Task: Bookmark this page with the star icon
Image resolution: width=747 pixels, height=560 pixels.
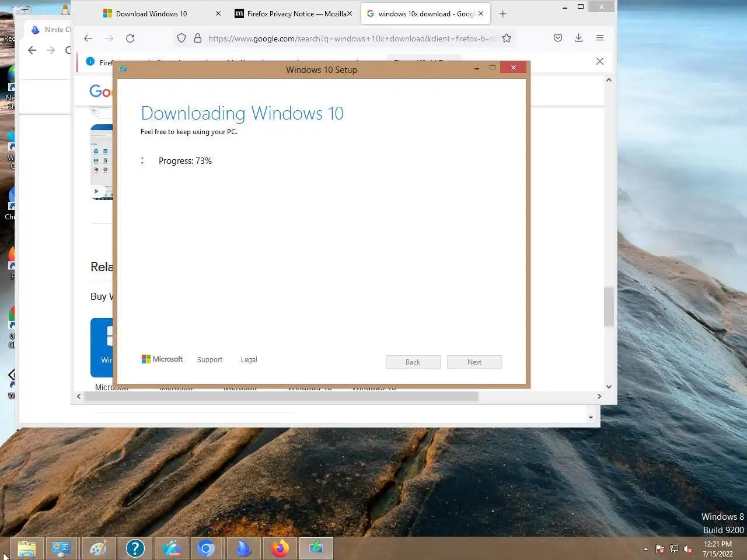Action: coord(507,38)
